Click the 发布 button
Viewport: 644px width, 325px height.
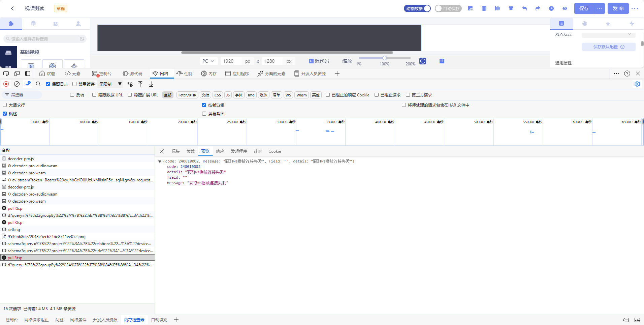pyautogui.click(x=618, y=8)
